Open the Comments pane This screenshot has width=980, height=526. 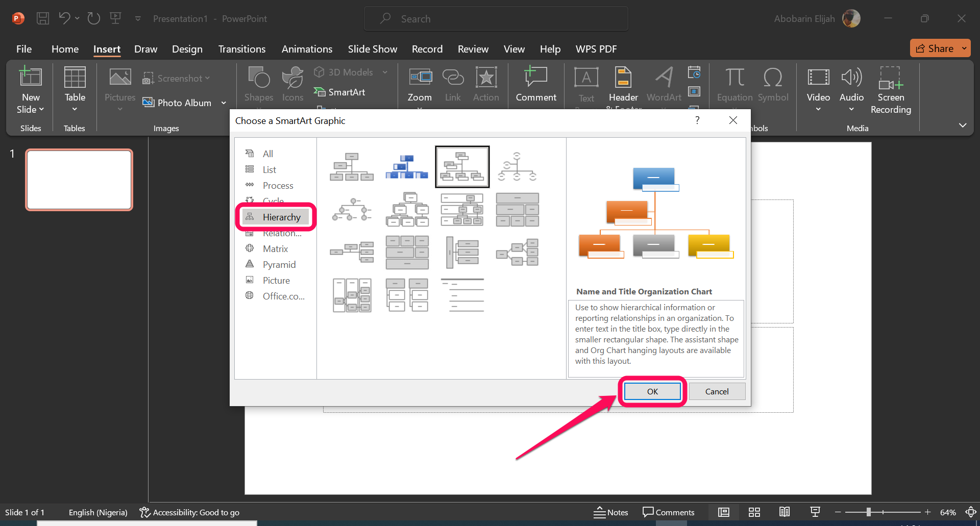(669, 512)
